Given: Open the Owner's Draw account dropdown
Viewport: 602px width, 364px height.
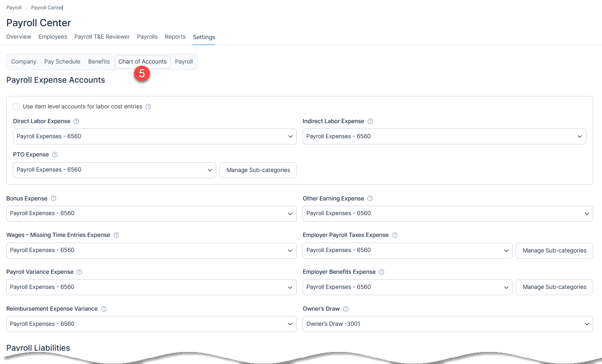Looking at the screenshot, I should point(448,324).
